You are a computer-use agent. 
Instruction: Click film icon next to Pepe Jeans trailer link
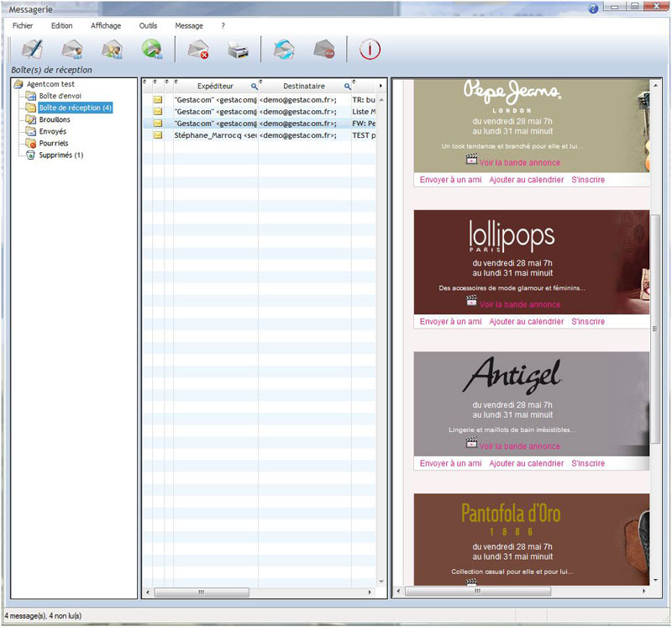(471, 159)
